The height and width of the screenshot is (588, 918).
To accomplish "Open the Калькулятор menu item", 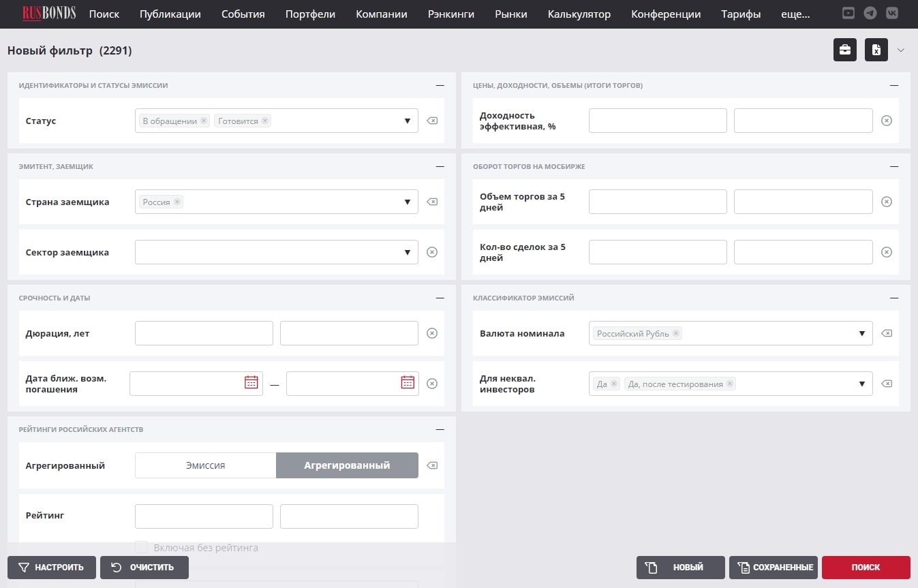I will tap(579, 14).
